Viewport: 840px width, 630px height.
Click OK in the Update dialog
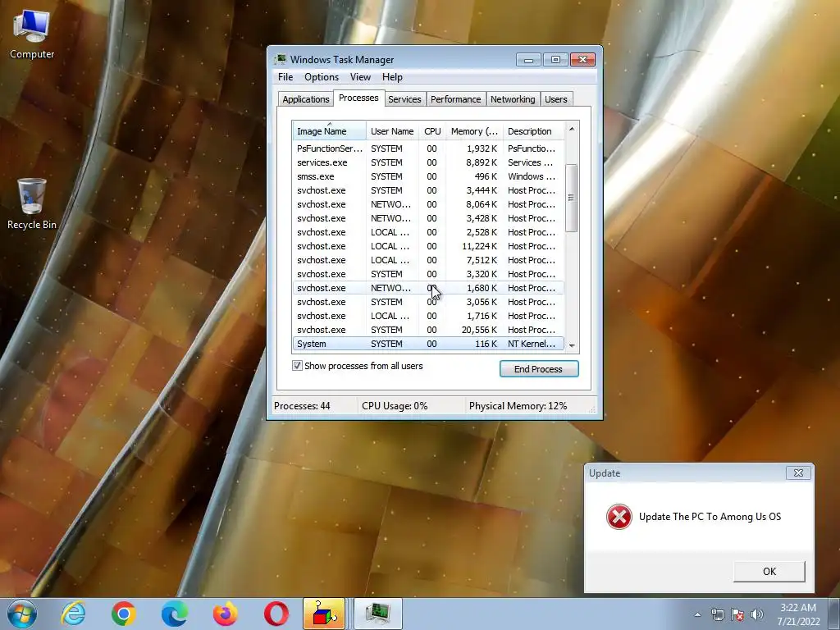(769, 572)
